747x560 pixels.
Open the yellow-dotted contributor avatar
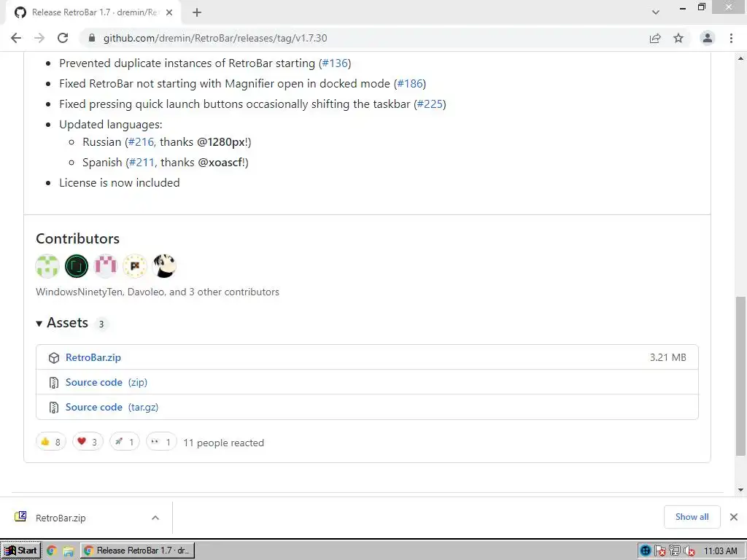(x=135, y=266)
